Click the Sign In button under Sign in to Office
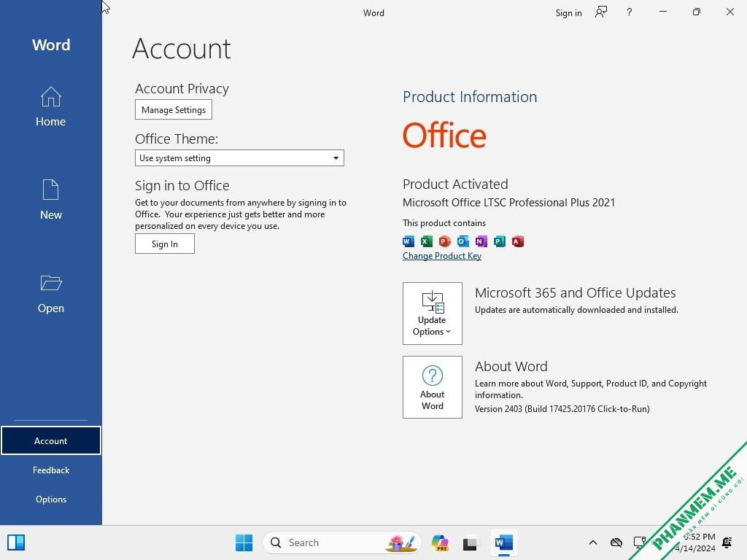This screenshot has height=560, width=747. click(x=164, y=244)
